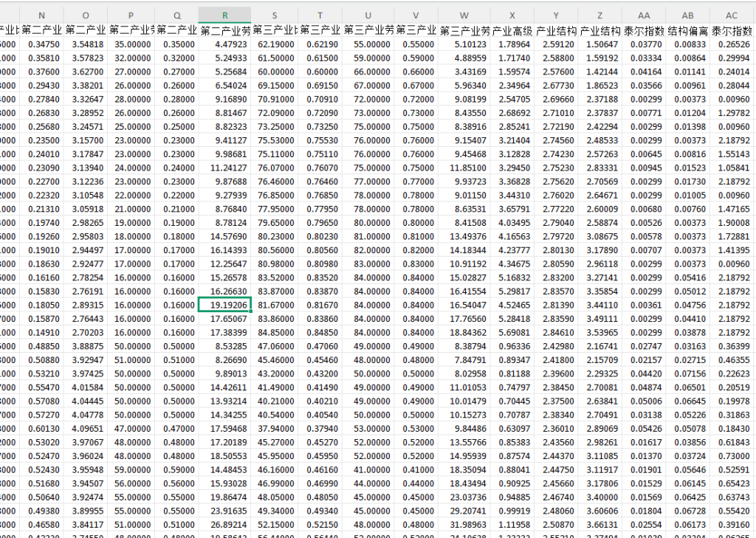Select column N header
The height and width of the screenshot is (538, 756).
(41, 15)
